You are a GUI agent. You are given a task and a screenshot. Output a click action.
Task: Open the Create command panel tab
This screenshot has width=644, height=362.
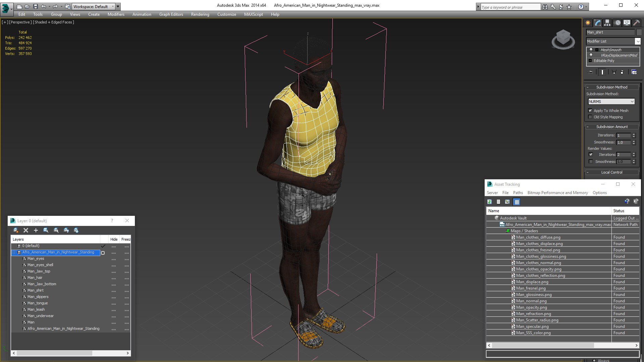tap(588, 23)
